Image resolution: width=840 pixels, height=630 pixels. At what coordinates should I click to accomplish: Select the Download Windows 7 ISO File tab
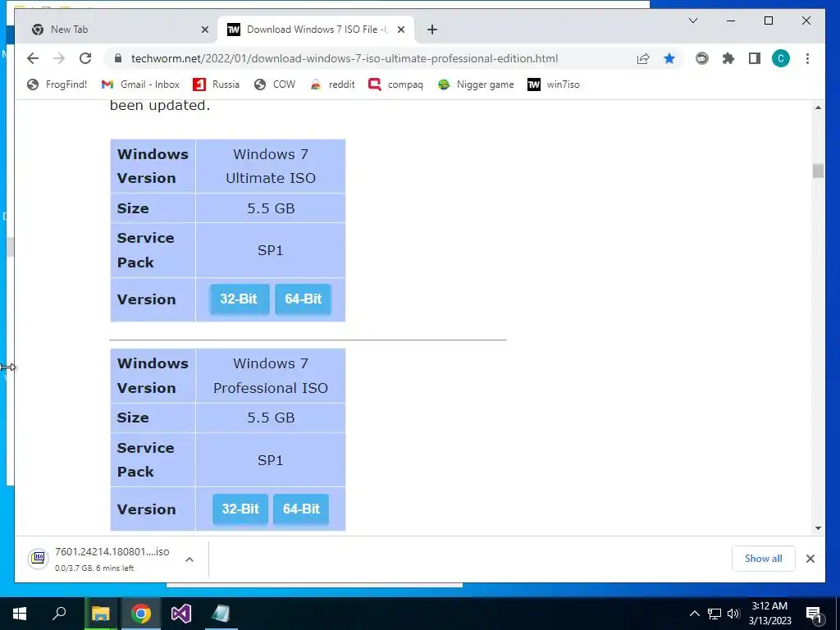tap(316, 30)
